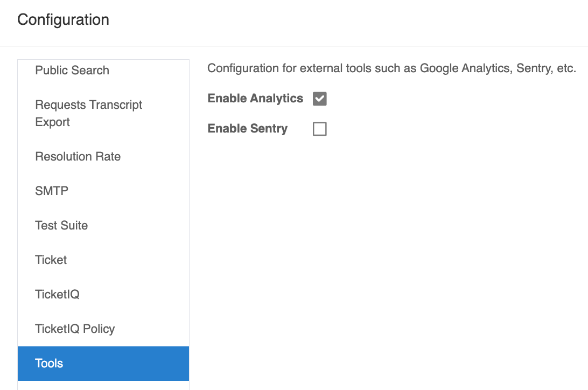Click the Configuration page heading
The image size is (588, 390).
[64, 20]
